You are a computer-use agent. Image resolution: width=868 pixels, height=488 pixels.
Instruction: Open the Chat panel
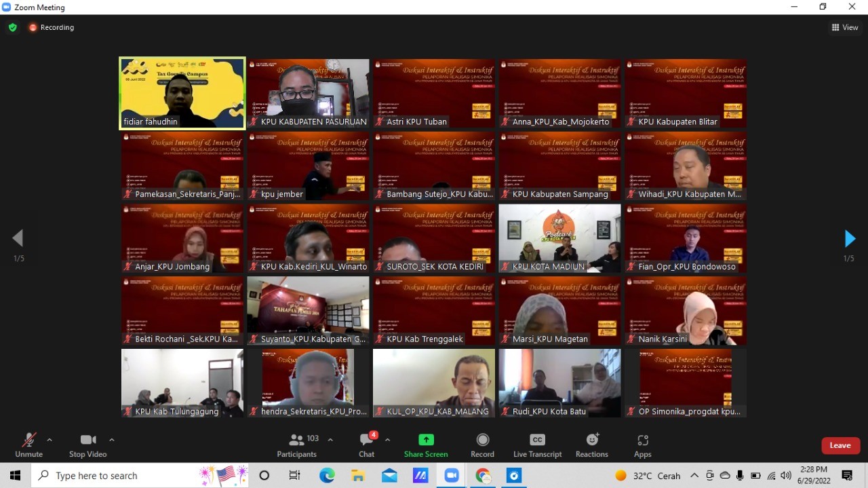tap(366, 445)
